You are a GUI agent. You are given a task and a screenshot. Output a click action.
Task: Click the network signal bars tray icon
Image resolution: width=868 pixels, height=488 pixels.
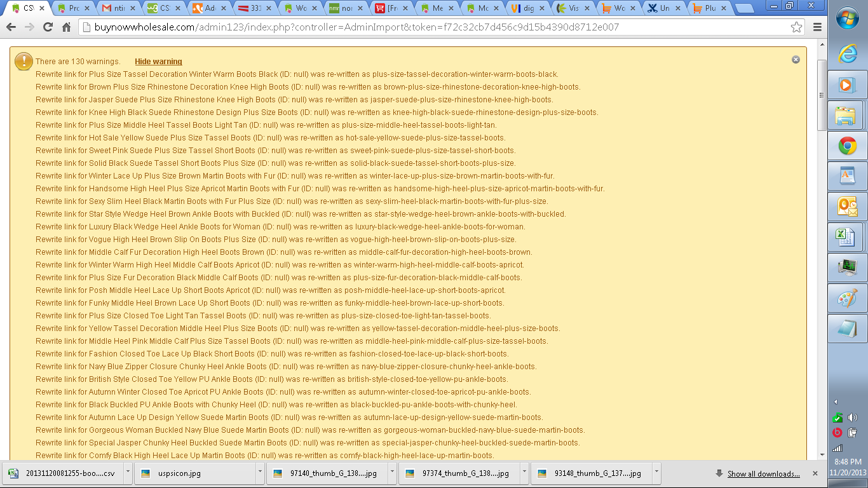click(837, 448)
